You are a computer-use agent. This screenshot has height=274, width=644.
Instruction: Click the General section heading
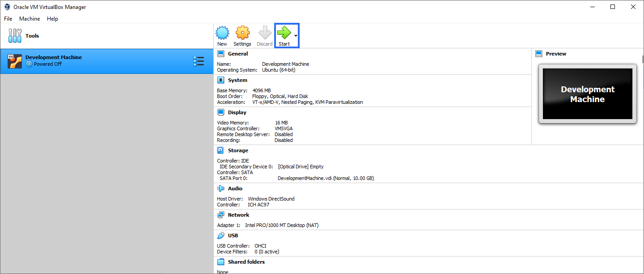pyautogui.click(x=238, y=54)
